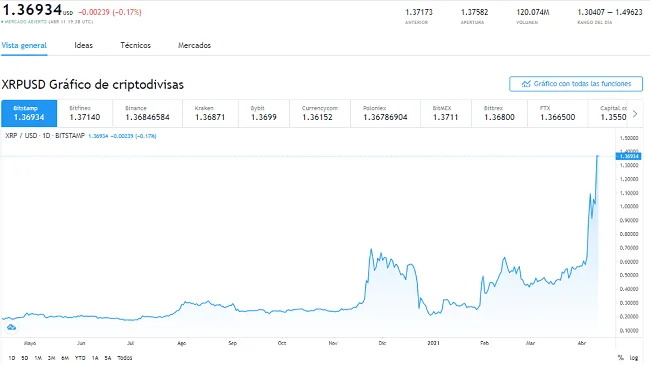This screenshot has height=365, width=650.
Task: Switch to the Ideas tab
Action: [x=83, y=45]
